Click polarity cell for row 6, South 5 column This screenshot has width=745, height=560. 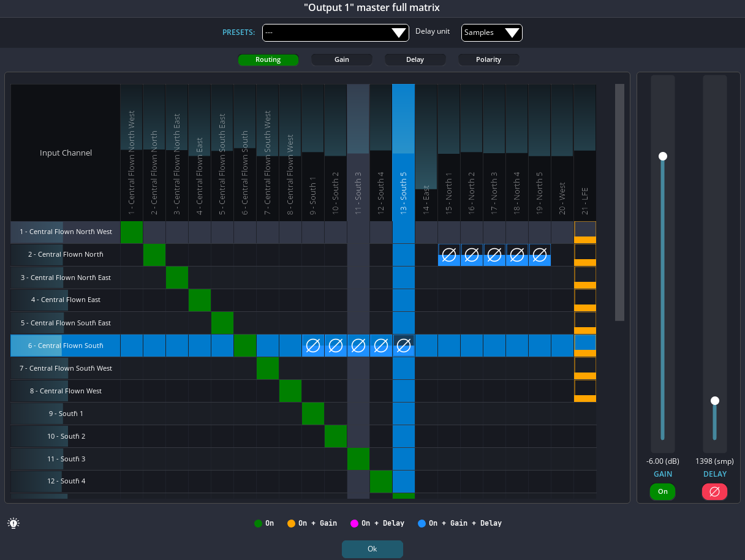click(x=404, y=346)
